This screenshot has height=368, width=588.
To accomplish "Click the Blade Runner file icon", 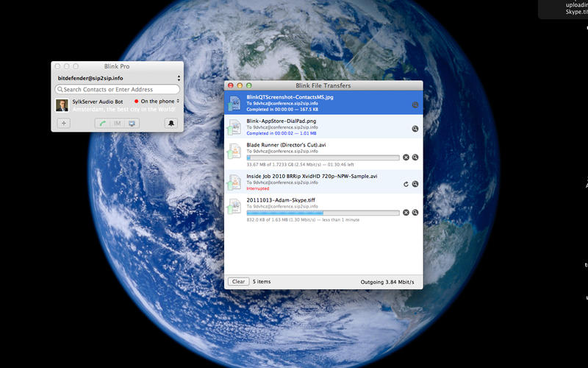I will pos(234,152).
